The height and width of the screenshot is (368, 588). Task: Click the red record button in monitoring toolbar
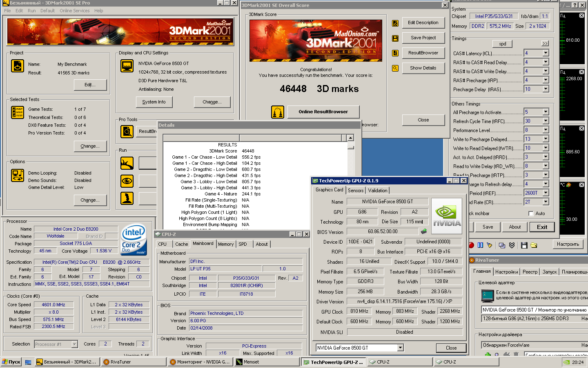(x=471, y=245)
